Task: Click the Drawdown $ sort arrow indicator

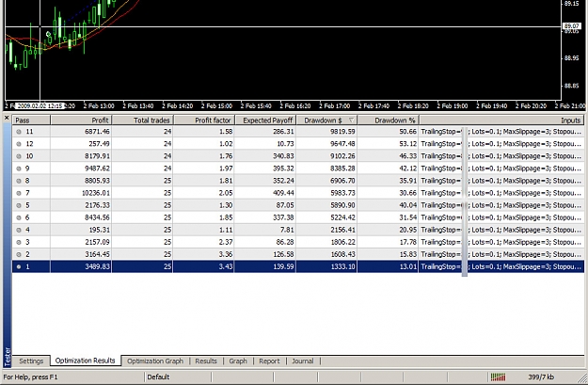Action: 351,120
